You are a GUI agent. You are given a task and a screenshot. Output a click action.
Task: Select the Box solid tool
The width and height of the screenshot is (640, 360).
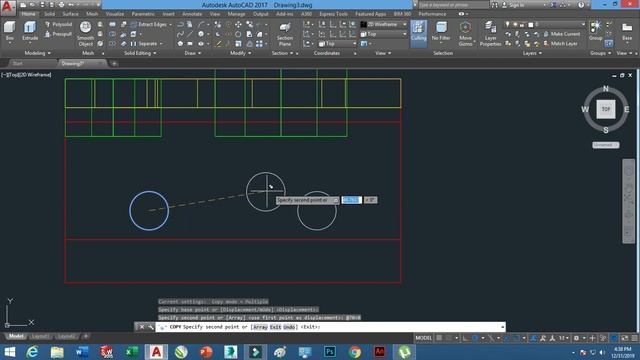coord(9,31)
